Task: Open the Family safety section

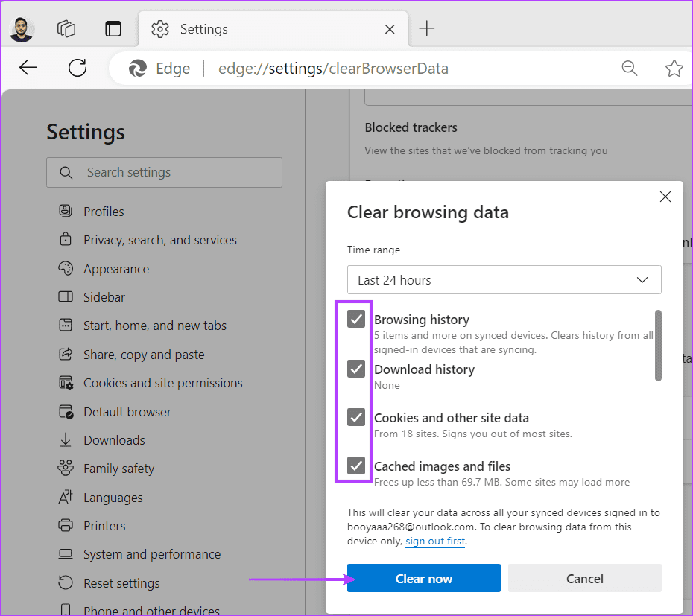Action: coord(119,469)
